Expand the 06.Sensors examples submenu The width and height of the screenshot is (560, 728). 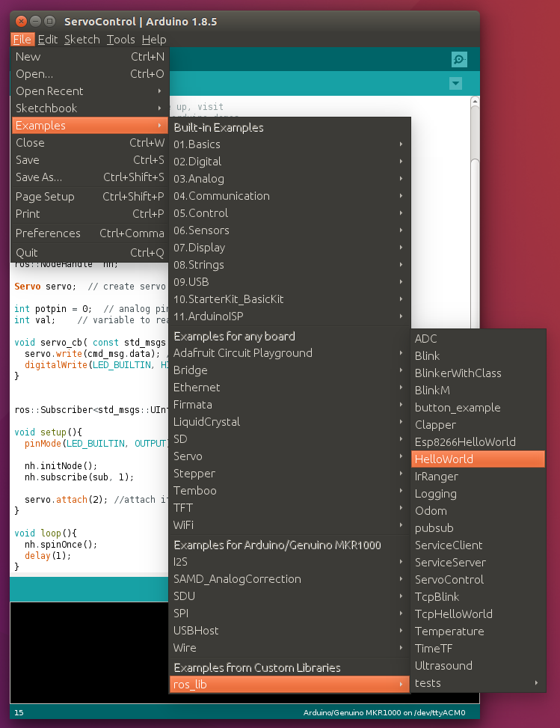[289, 230]
